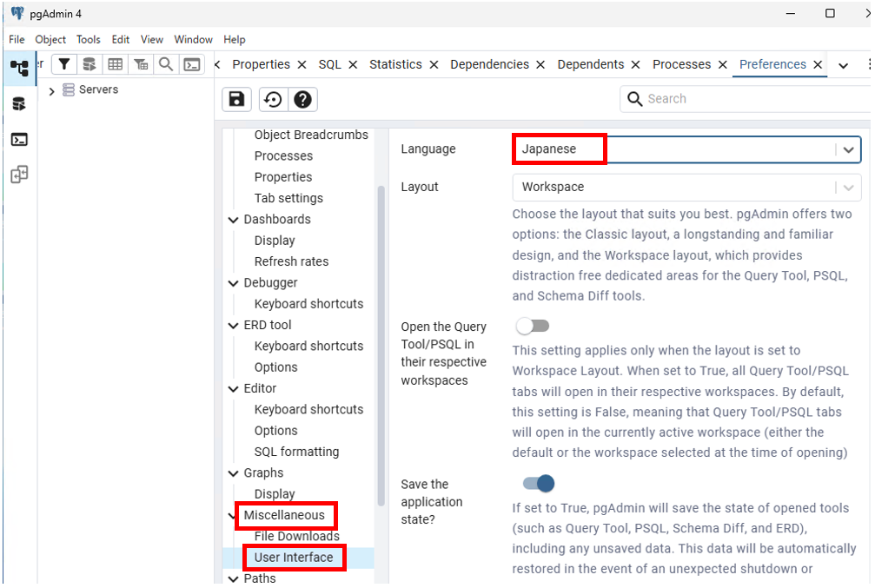This screenshot has height=588, width=875.
Task: Close the Properties tab
Action: (302, 65)
